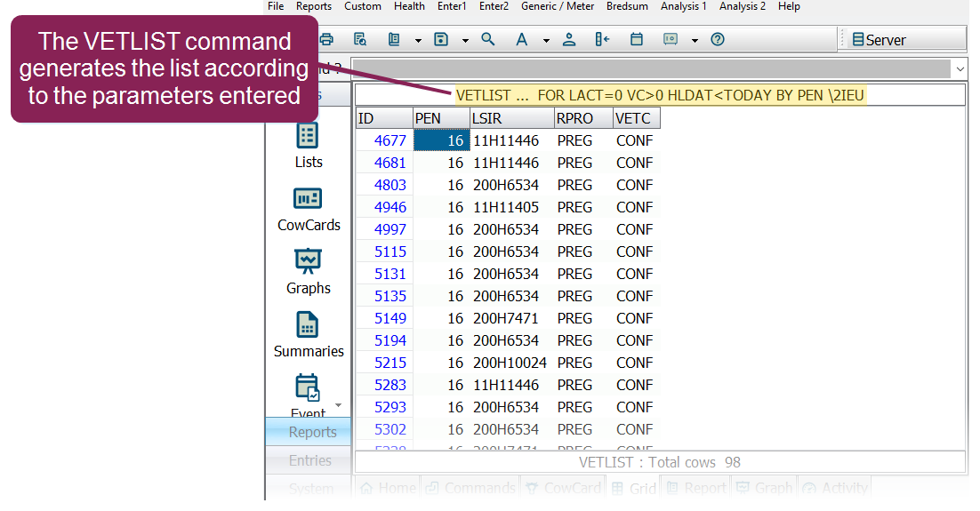The width and height of the screenshot is (980, 511).
Task: Click the notebook/report icon in the toolbar
Action: 394,39
